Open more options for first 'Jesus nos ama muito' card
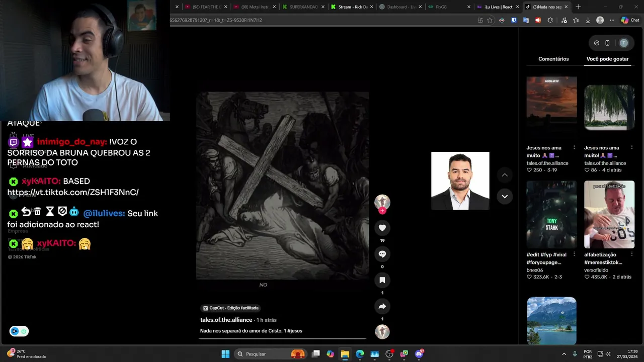Image resolution: width=644 pixels, height=362 pixels. [x=574, y=147]
